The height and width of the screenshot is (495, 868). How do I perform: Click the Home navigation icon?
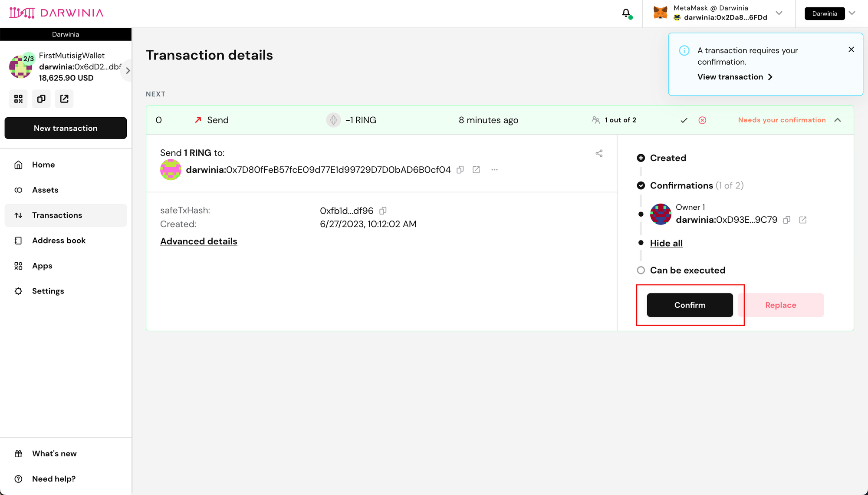(19, 165)
